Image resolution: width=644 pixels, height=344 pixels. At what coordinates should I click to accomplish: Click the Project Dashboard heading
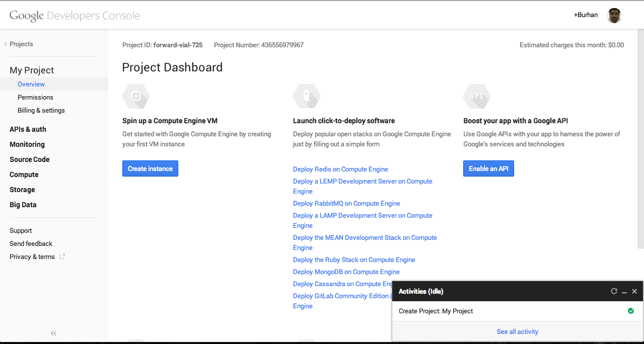172,67
